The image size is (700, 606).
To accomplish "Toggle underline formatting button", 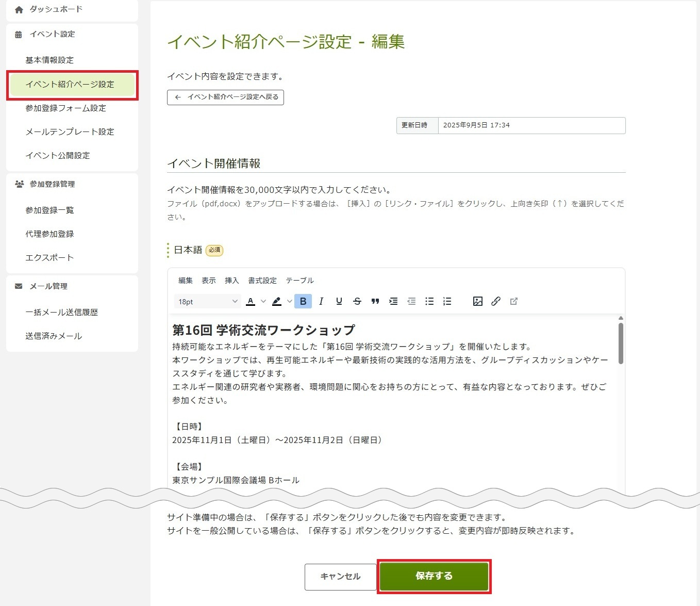I will (339, 302).
